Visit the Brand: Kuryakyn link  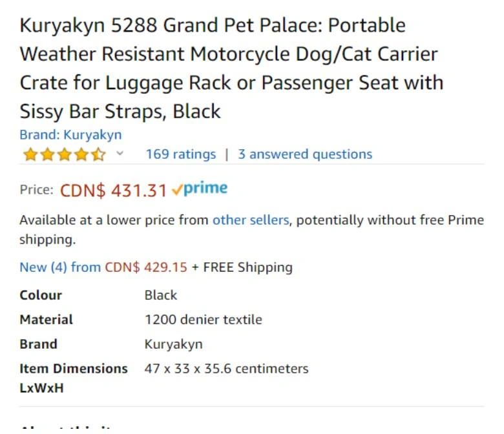click(x=70, y=135)
